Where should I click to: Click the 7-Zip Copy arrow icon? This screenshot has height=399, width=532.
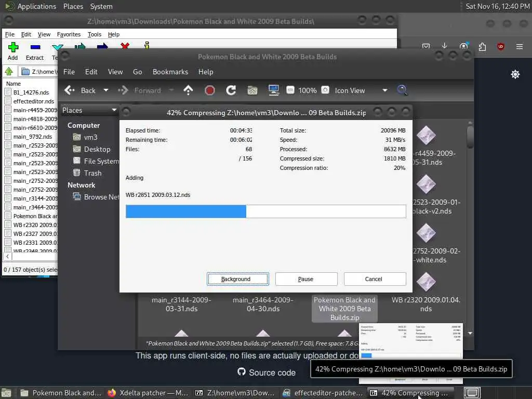(80, 46)
